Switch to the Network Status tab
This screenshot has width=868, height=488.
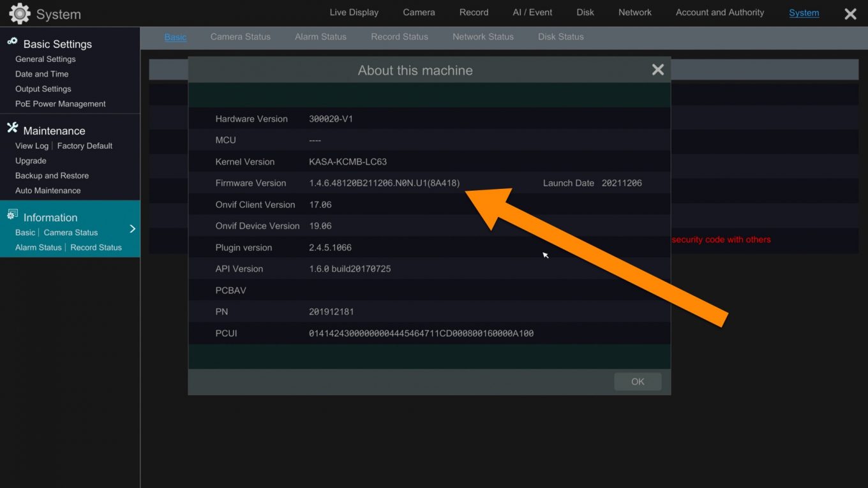point(483,36)
